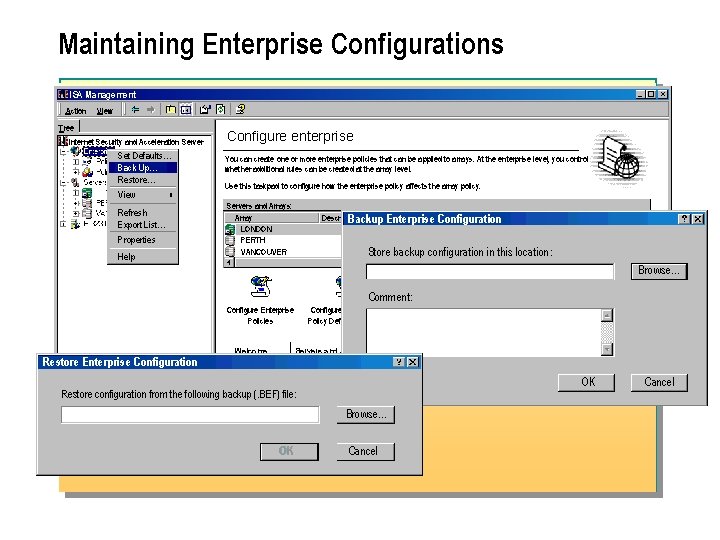Choose Export List from context menu
Image resolution: width=720 pixels, height=540 pixels.
pos(143,225)
